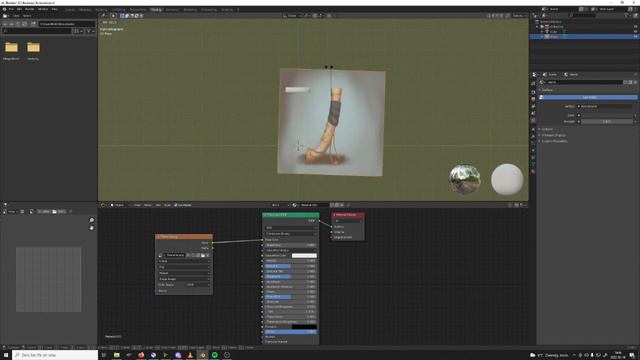
Task: Click the white material preview sphere
Action: coord(507,179)
